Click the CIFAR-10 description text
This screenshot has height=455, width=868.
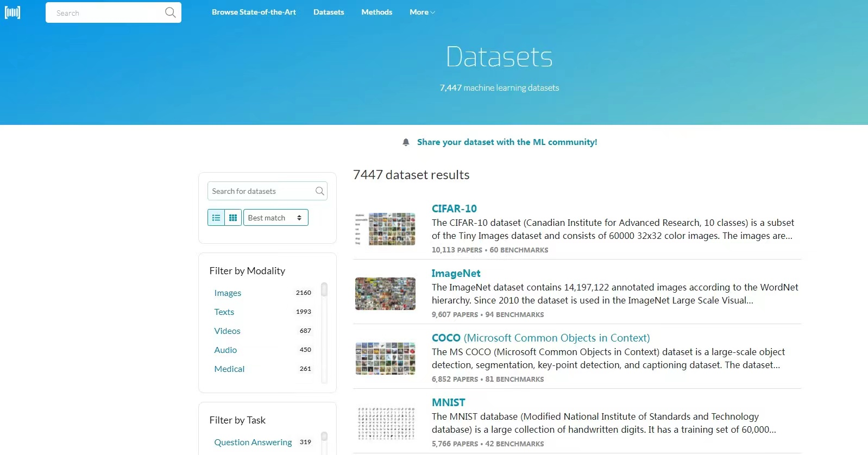pos(613,229)
